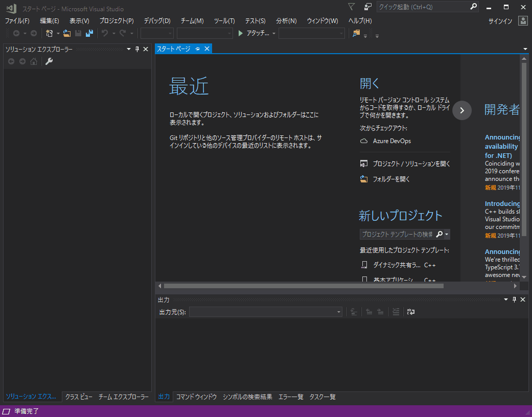The width and height of the screenshot is (532, 417).
Task: Switch to the タスク一覧 tab
Action: (322, 397)
